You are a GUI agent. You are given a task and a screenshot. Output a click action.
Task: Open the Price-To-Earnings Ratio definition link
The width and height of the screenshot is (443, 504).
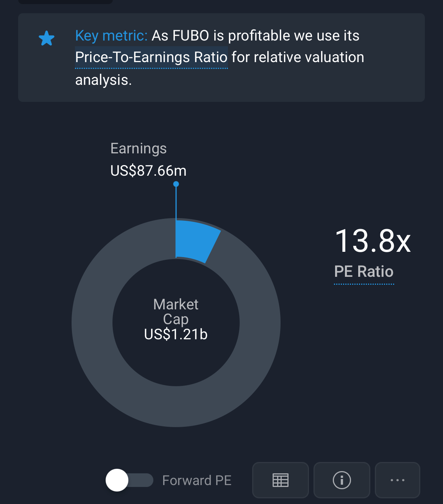tap(151, 58)
